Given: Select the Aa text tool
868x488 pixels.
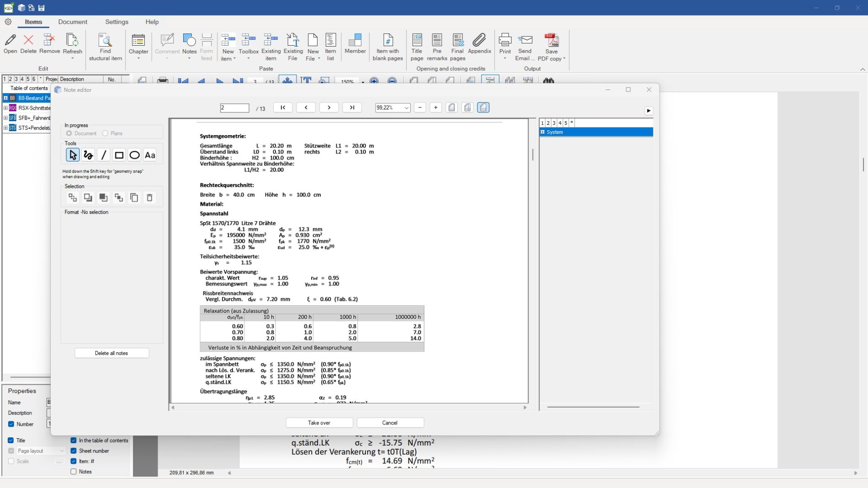Looking at the screenshot, I should click(x=150, y=155).
